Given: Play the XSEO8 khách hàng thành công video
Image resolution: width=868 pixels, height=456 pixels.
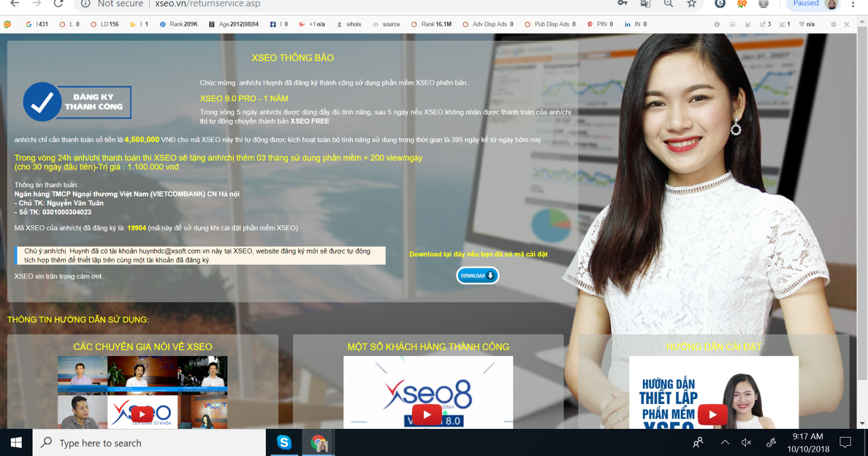Looking at the screenshot, I should click(x=427, y=415).
